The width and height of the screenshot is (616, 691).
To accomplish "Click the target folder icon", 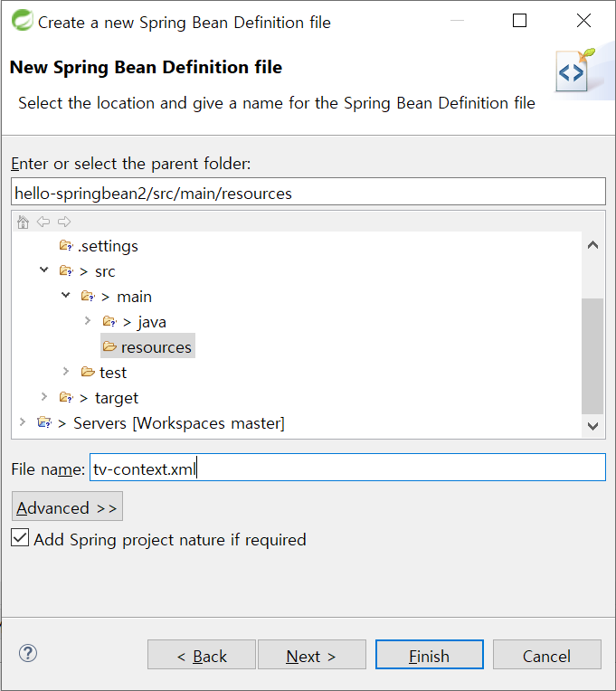I will (66, 397).
